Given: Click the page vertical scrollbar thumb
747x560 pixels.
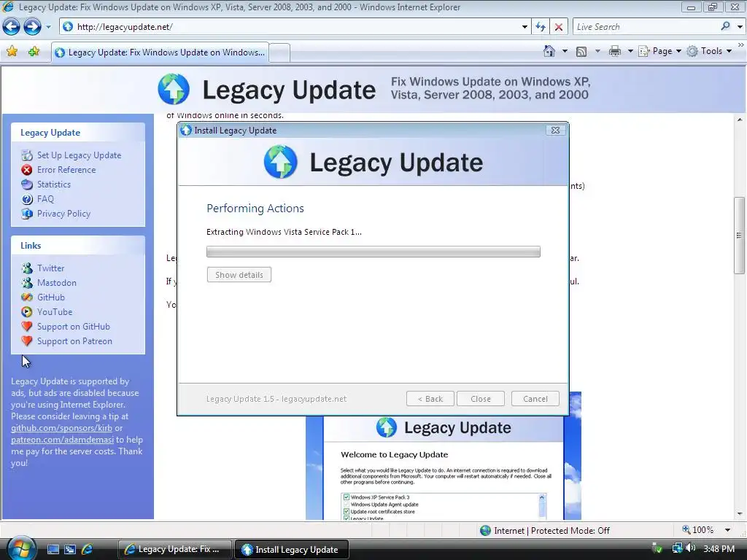Looking at the screenshot, I should click(740, 236).
